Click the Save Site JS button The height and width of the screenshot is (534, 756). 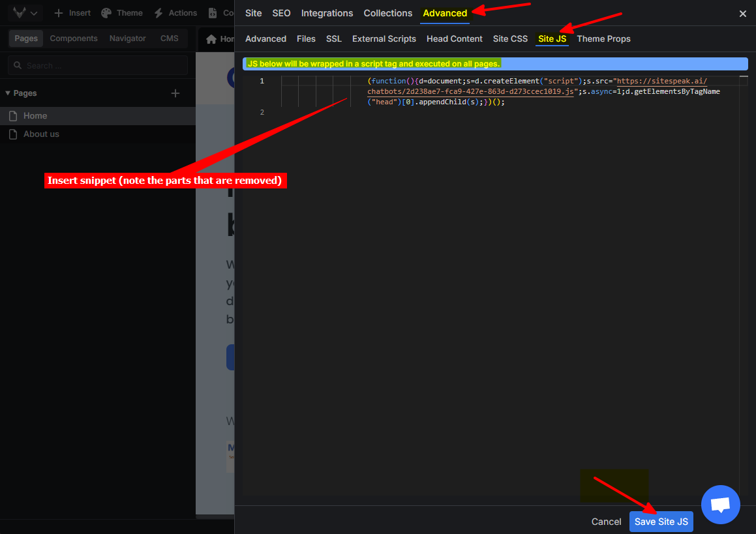coord(661,522)
